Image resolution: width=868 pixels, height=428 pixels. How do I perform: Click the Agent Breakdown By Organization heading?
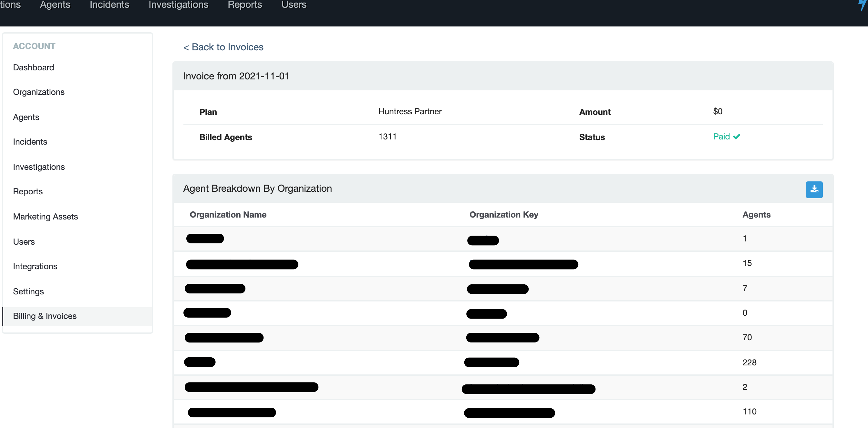257,189
